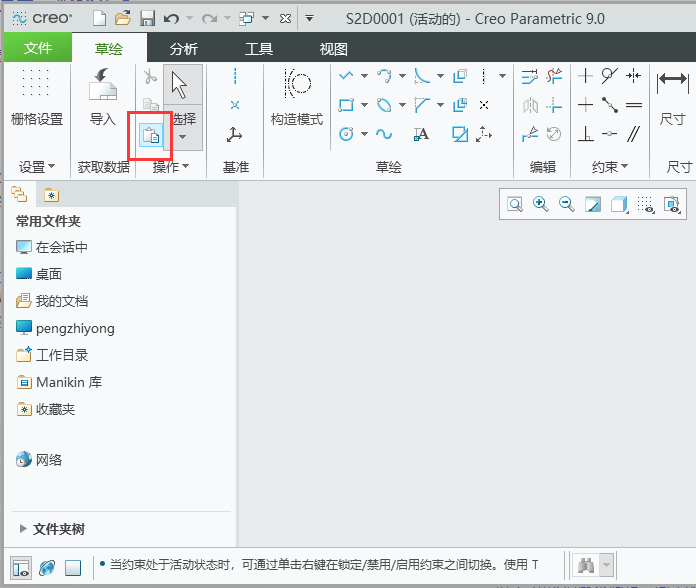Click the Modify tool in Edit group
Image resolution: width=696 pixels, height=588 pixels.
click(530, 76)
